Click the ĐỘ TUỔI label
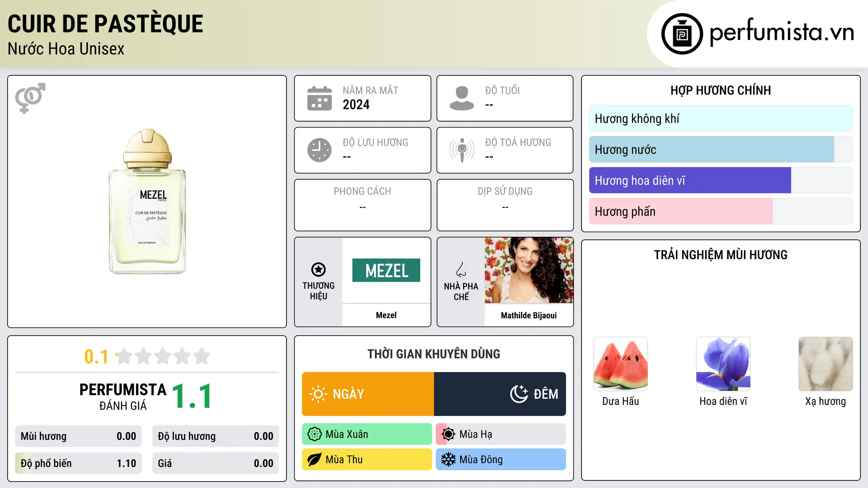 pos(502,90)
